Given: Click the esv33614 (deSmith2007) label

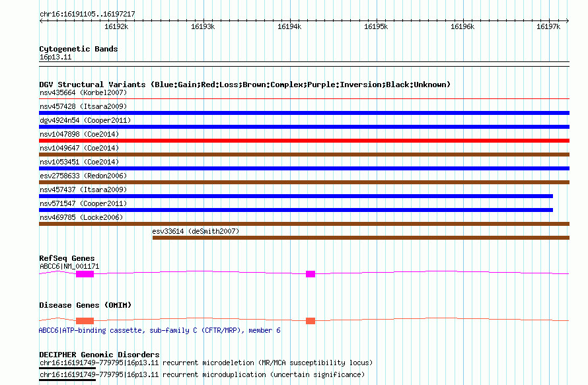Looking at the screenshot, I should click(x=196, y=231).
